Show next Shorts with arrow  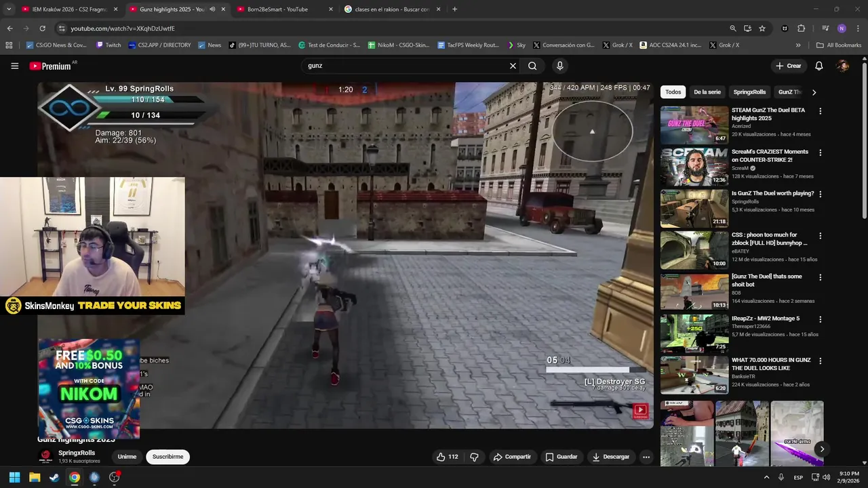[821, 449]
